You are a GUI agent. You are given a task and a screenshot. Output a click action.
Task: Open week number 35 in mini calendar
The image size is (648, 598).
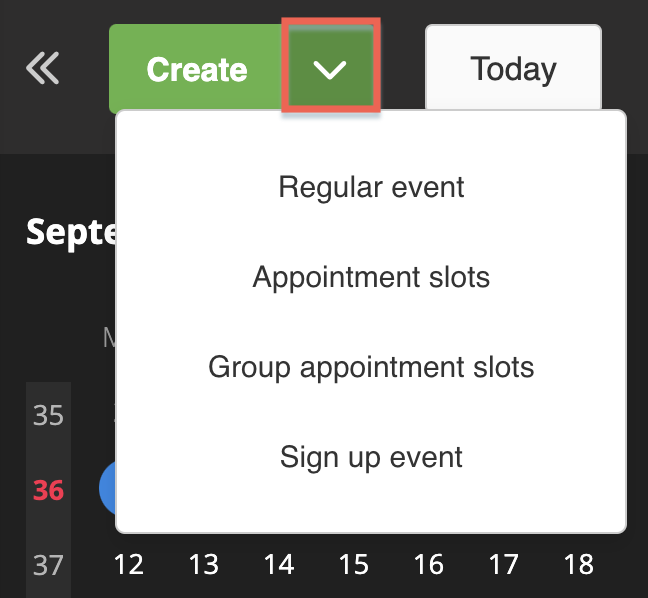48,415
